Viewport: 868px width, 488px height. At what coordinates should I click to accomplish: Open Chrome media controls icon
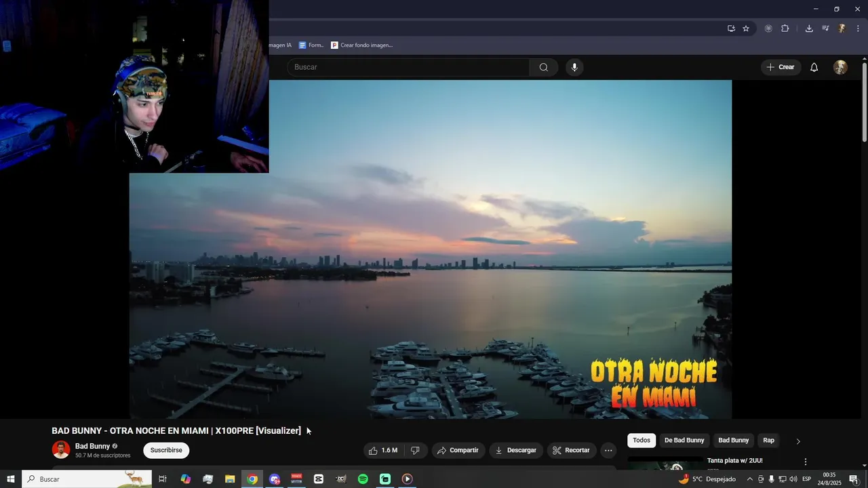tap(825, 28)
